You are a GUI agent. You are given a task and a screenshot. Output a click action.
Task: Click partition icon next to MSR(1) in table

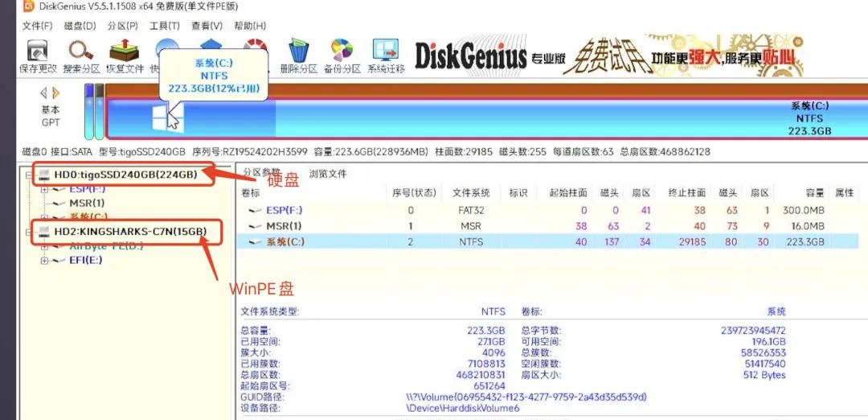(x=256, y=226)
